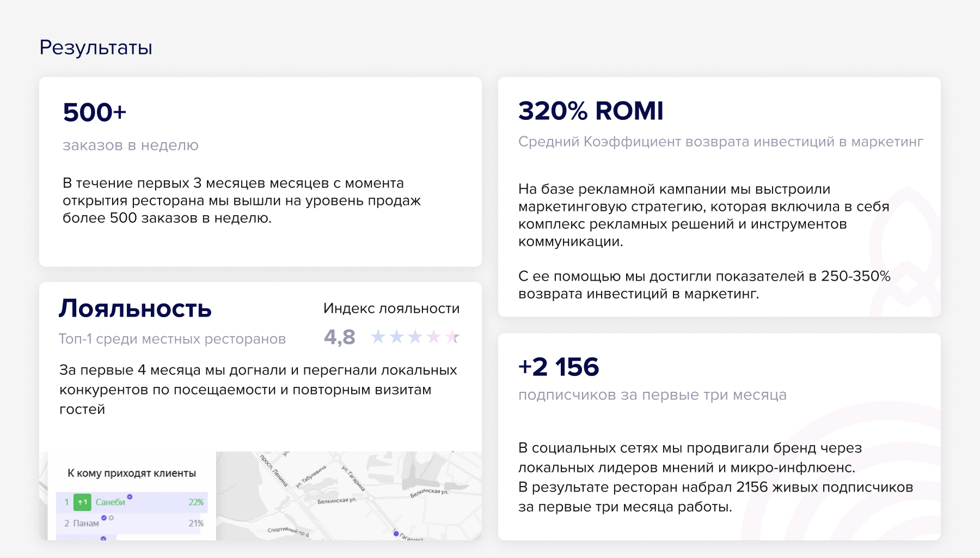Image resolution: width=980 pixels, height=558 pixels.
Task: Click the purple location dot on the map
Action: (x=396, y=533)
